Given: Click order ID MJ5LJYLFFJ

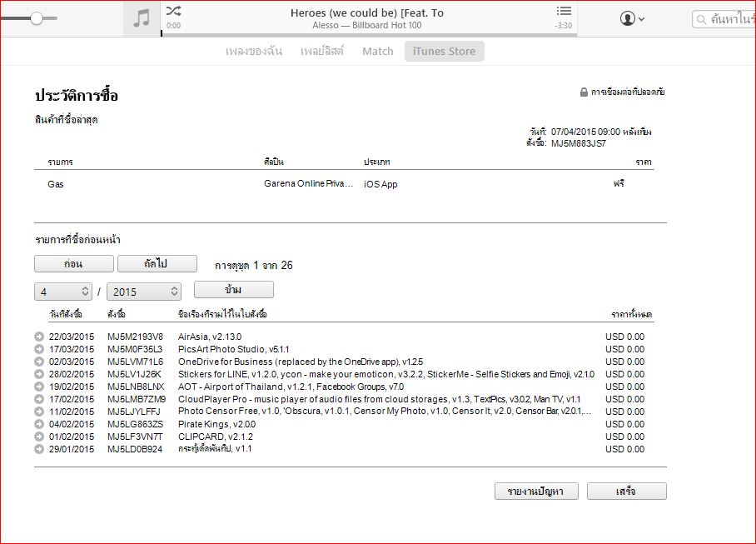Looking at the screenshot, I should tap(133, 412).
